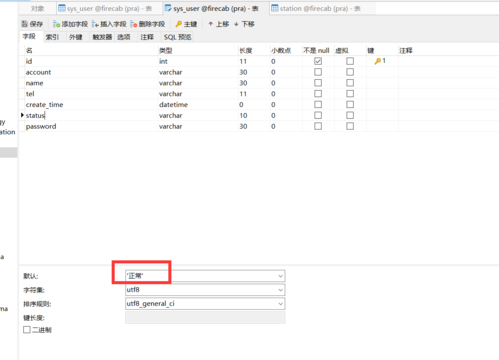Toggle Not Null checkbox for password field
The width and height of the screenshot is (499, 360).
[x=318, y=126]
